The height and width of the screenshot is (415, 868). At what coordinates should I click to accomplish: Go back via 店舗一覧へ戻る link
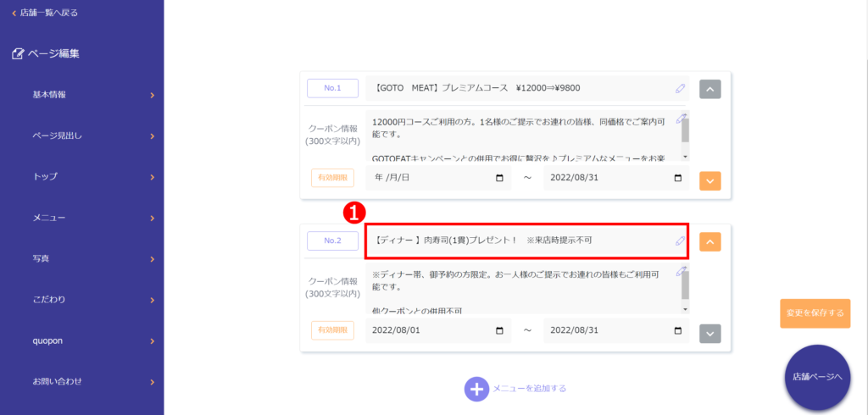[47, 13]
